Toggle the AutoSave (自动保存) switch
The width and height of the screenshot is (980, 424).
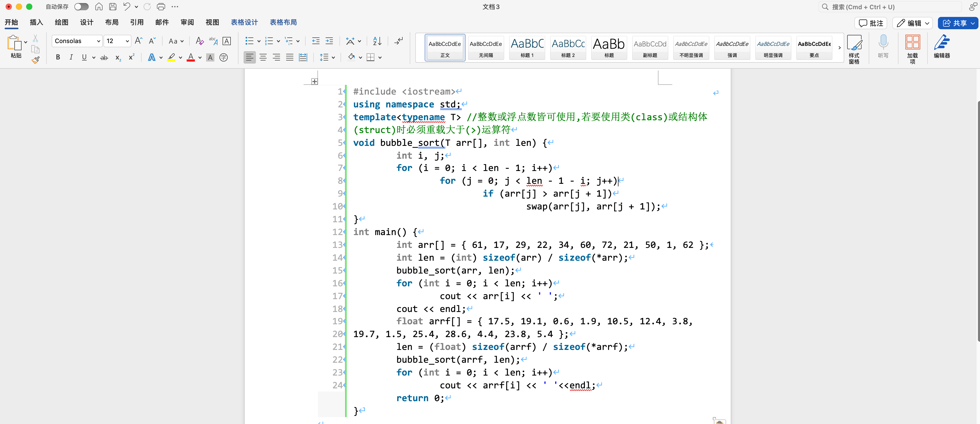pos(82,6)
